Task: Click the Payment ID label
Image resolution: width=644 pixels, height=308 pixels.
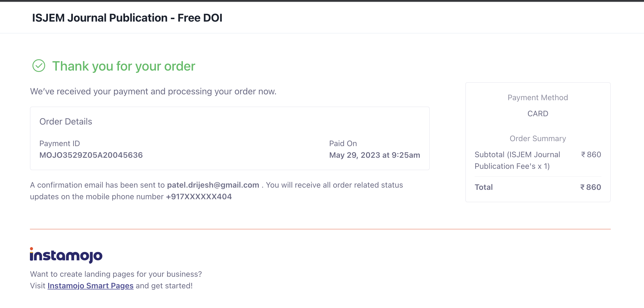Action: point(60,143)
